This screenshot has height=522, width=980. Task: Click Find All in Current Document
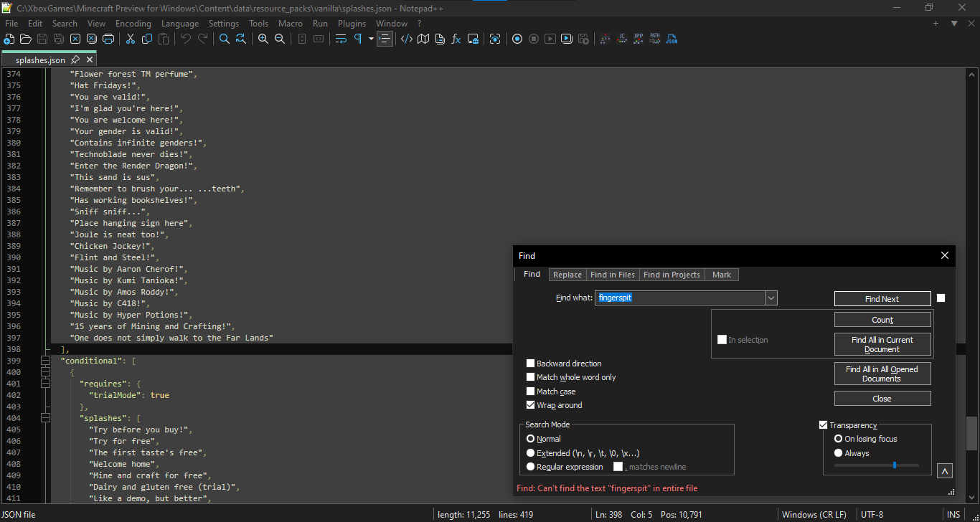tap(882, 344)
